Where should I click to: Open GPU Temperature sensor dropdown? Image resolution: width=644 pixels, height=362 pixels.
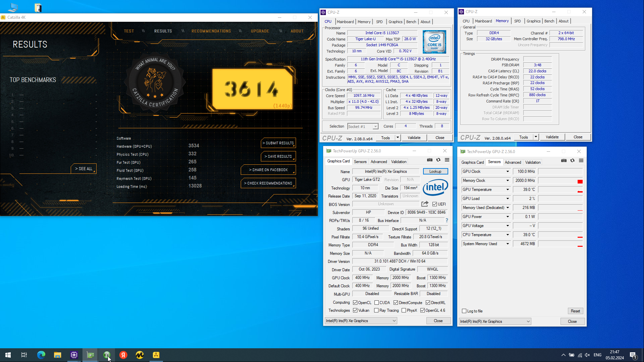tap(508, 190)
